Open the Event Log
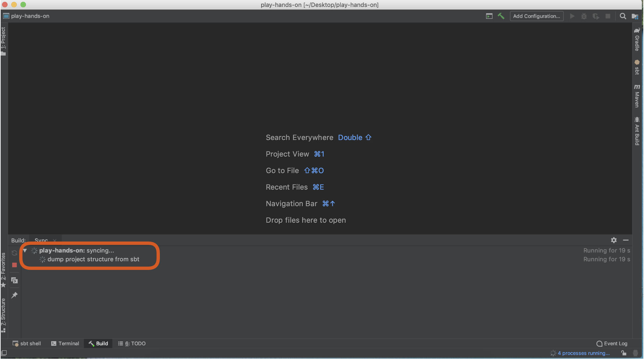 point(612,343)
